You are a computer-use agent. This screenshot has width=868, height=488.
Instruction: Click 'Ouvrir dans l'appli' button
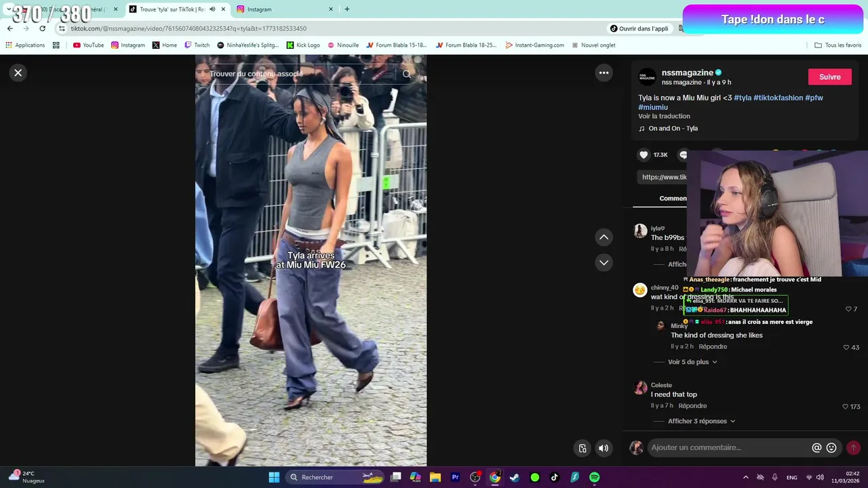tap(639, 28)
